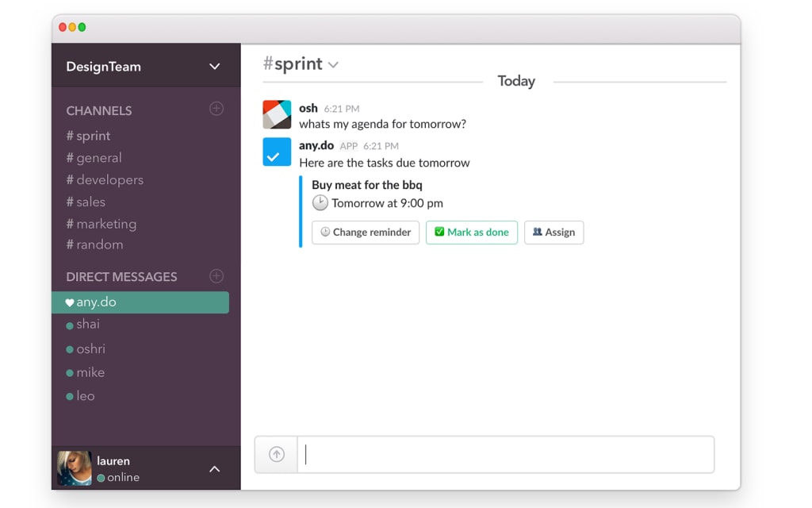This screenshot has width=812, height=508.
Task: Open any.do app avatar with checkmark
Action: (x=277, y=152)
